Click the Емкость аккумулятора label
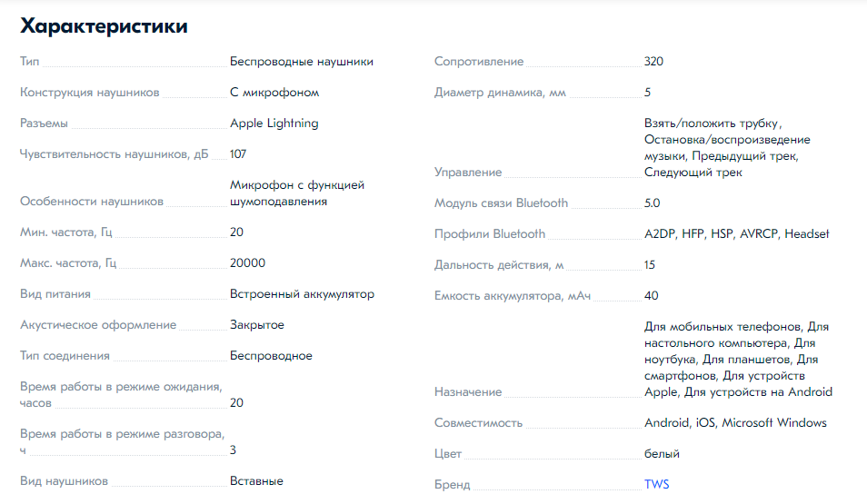 [x=513, y=296]
